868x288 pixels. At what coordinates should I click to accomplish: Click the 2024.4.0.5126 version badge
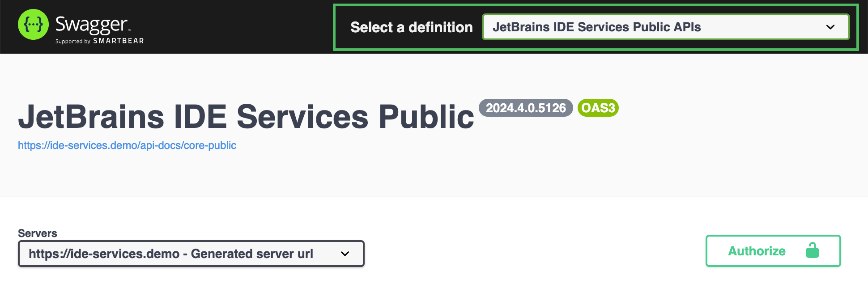point(526,108)
